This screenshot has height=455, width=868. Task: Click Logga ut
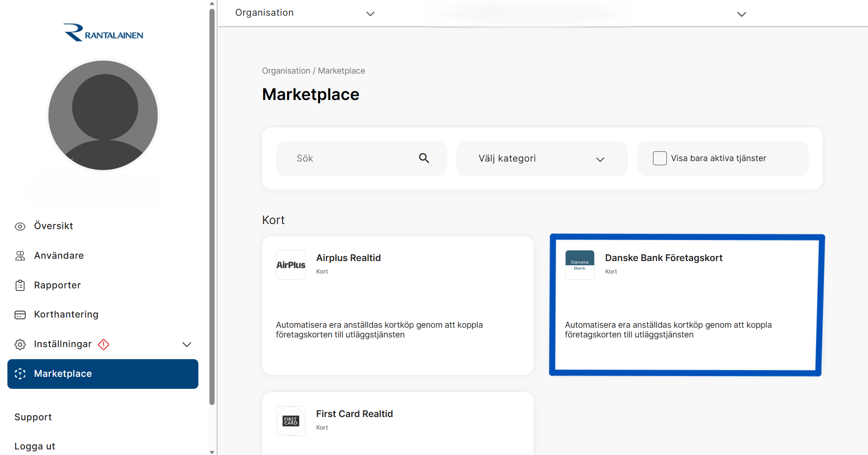click(35, 446)
